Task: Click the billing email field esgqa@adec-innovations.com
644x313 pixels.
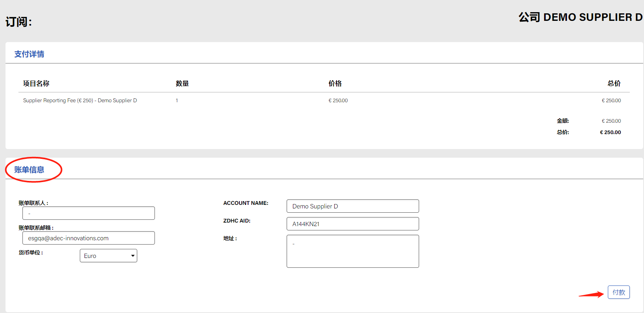Action: coord(88,238)
